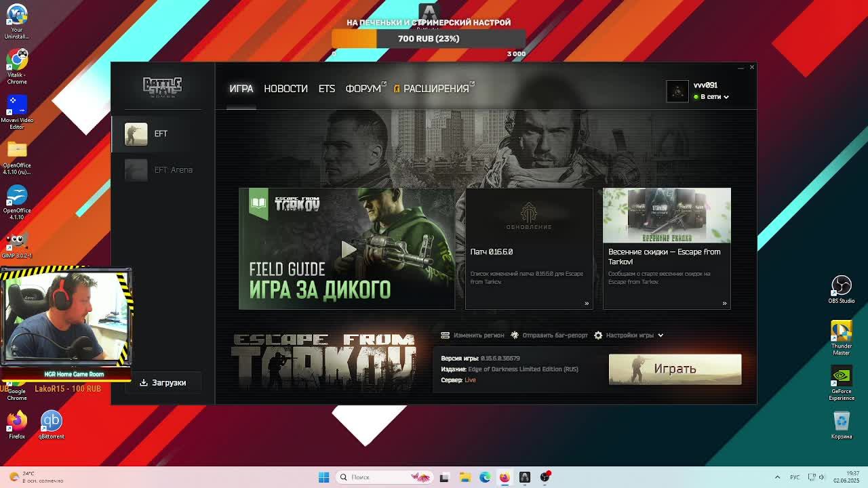Open Microsoft Edge from taskbar
Image resolution: width=868 pixels, height=488 pixels.
point(485,477)
